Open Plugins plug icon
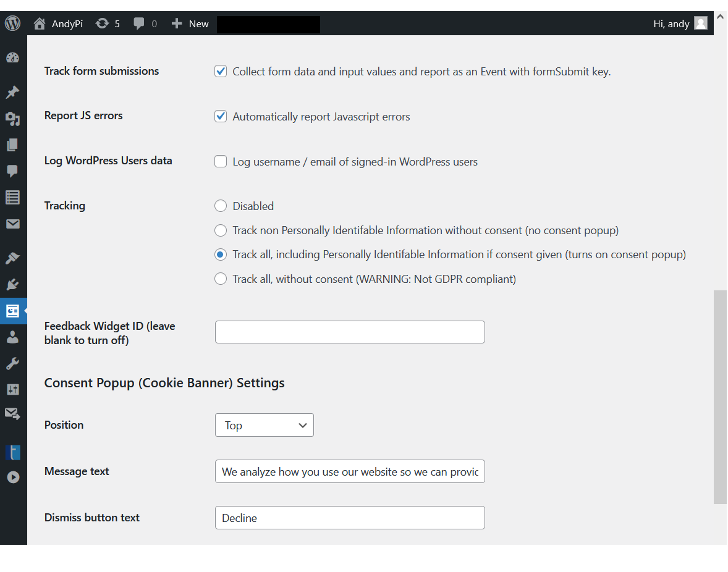The image size is (728, 572). (13, 285)
